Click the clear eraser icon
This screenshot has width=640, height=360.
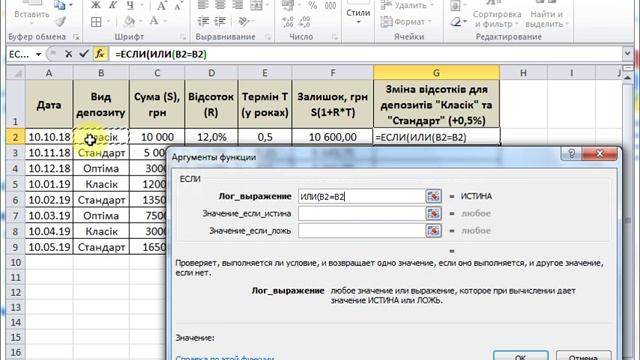click(456, 22)
